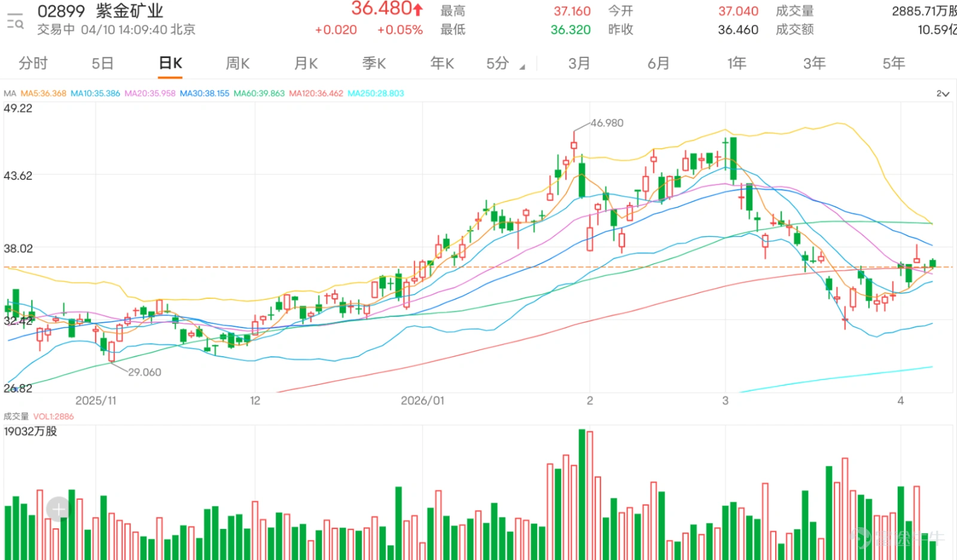This screenshot has width=957, height=560.
Task: Click the MA20:35.958 indicator label
Action: click(x=150, y=93)
